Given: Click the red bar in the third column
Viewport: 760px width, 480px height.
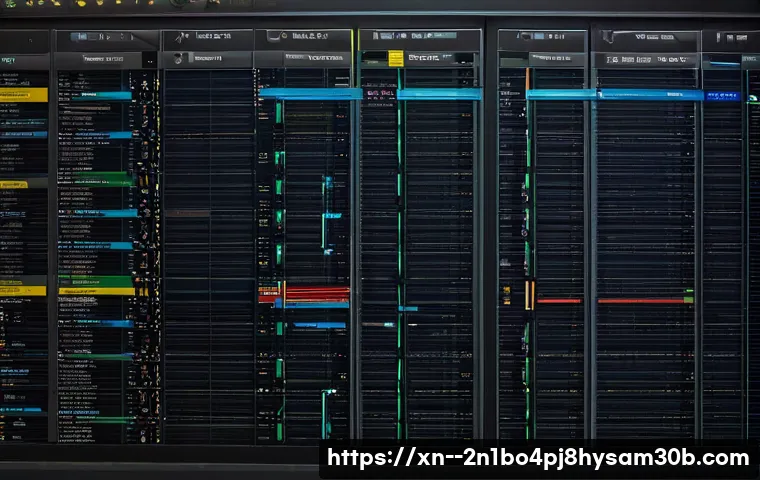Looking at the screenshot, I should pyautogui.click(x=314, y=293).
